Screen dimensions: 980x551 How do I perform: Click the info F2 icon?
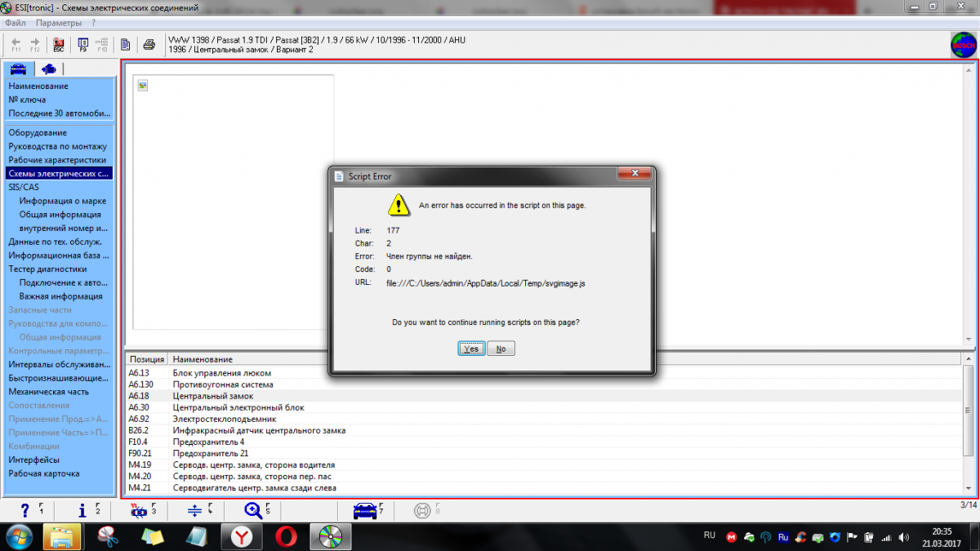pos(82,510)
